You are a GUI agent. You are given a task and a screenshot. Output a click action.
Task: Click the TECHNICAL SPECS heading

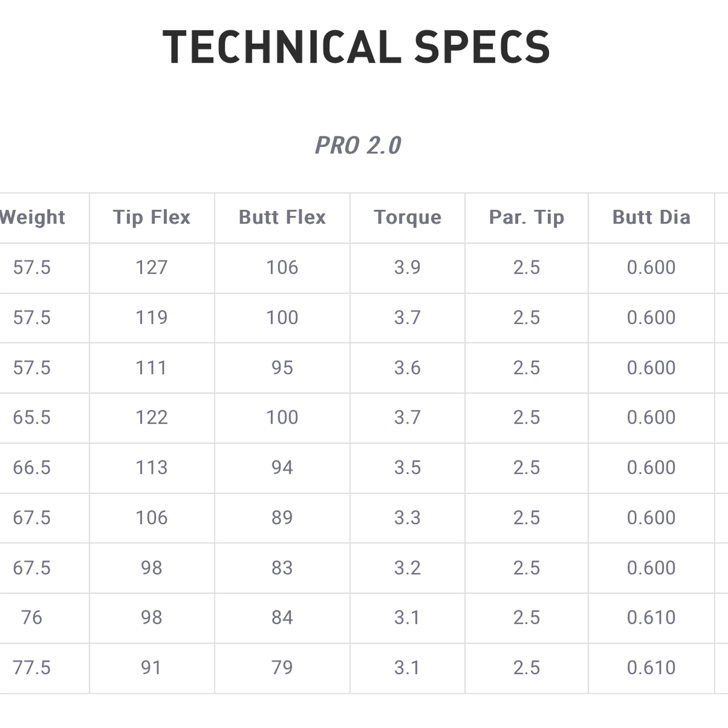pyautogui.click(x=357, y=47)
